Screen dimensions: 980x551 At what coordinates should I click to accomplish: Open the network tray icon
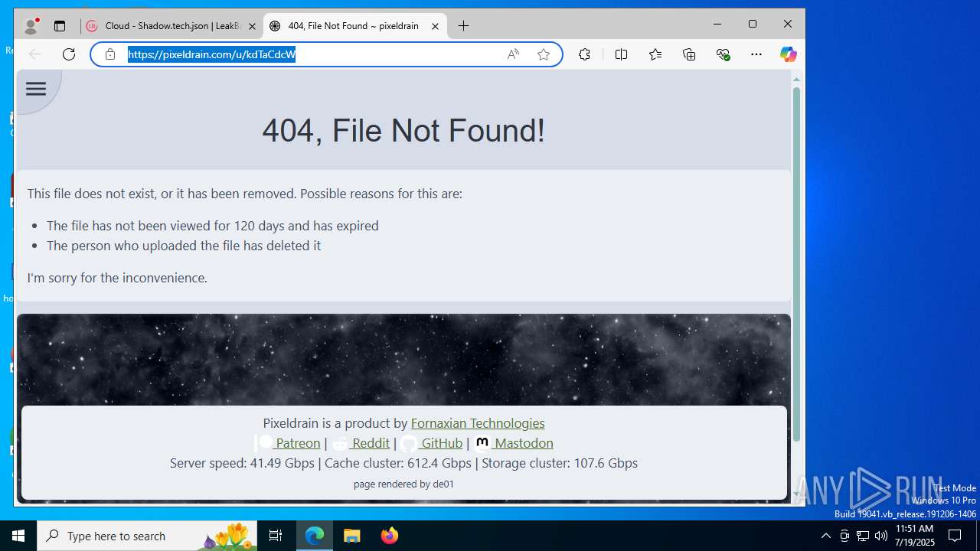[863, 536]
